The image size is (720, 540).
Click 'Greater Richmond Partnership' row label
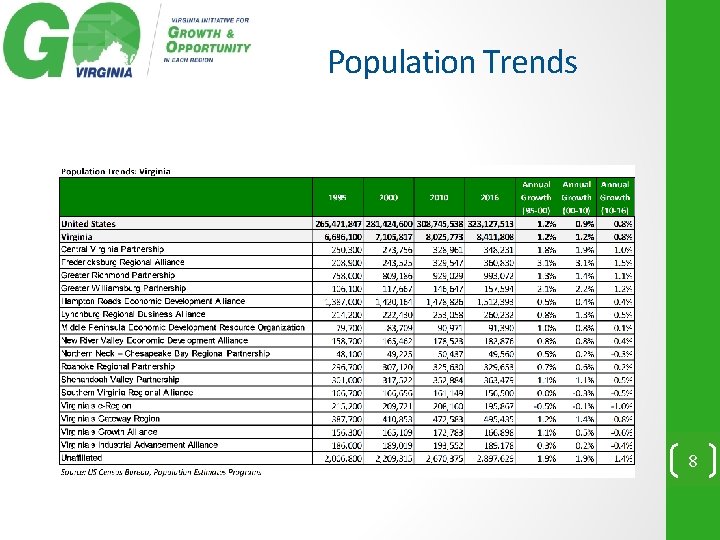click(x=118, y=275)
